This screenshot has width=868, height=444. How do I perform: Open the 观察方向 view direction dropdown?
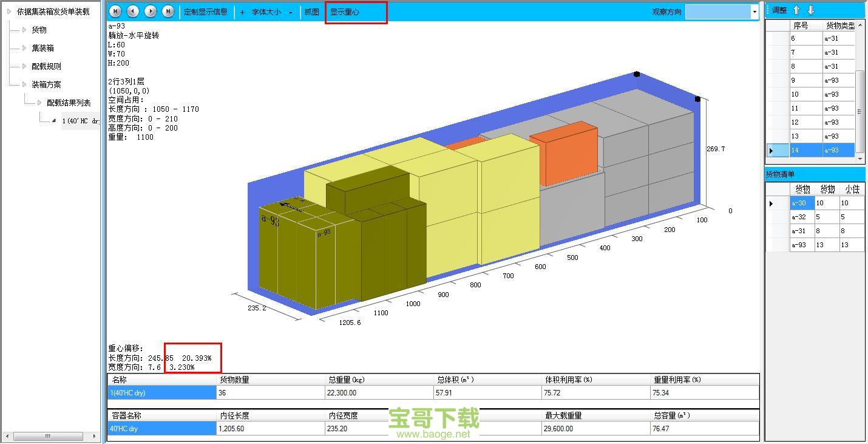point(754,12)
